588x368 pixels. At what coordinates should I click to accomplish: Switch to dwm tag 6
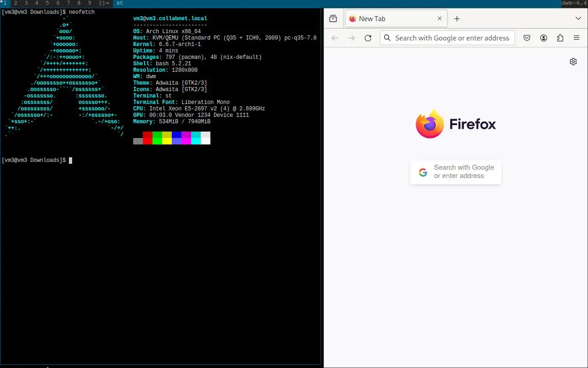point(58,3)
